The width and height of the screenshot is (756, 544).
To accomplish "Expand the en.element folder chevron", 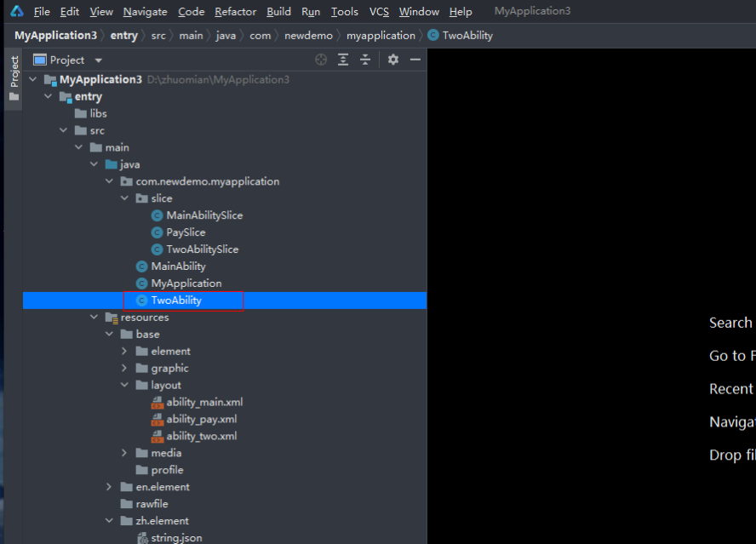I will pyautogui.click(x=109, y=486).
